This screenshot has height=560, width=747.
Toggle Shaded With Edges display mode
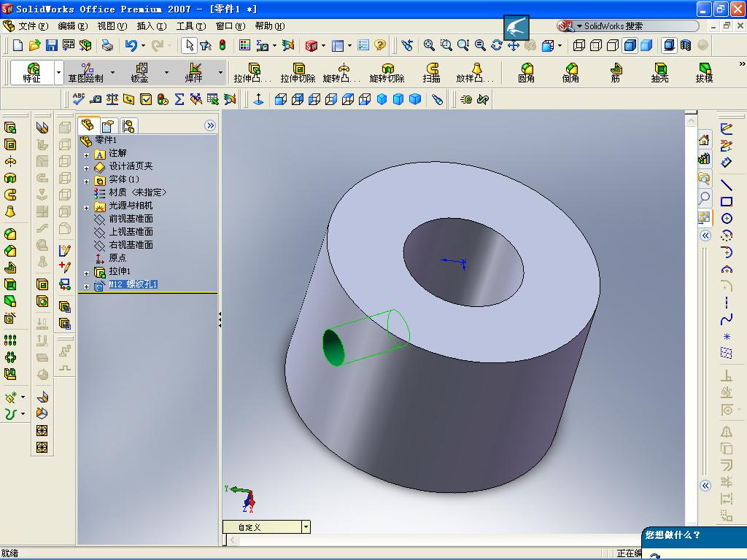pyautogui.click(x=630, y=45)
